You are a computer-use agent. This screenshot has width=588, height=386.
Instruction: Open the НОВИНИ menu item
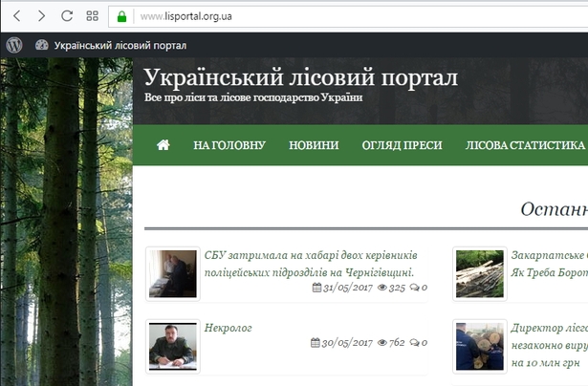click(314, 145)
